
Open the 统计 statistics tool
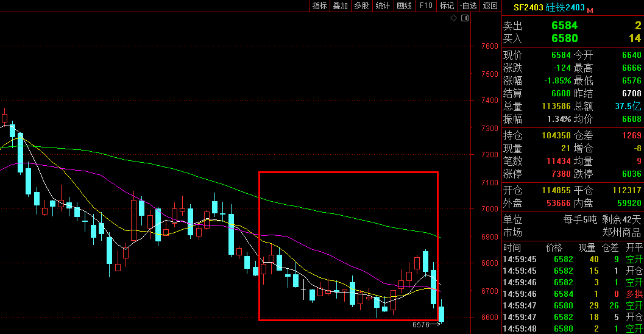(383, 5)
